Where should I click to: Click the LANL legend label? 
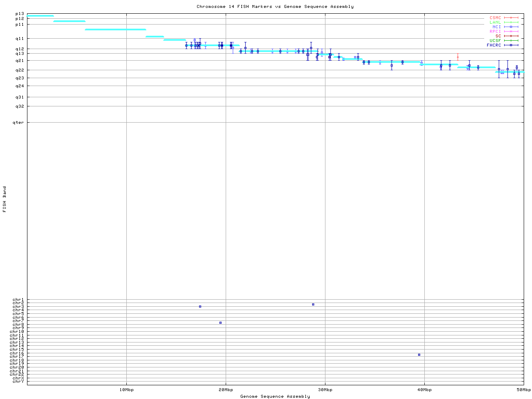coord(495,22)
